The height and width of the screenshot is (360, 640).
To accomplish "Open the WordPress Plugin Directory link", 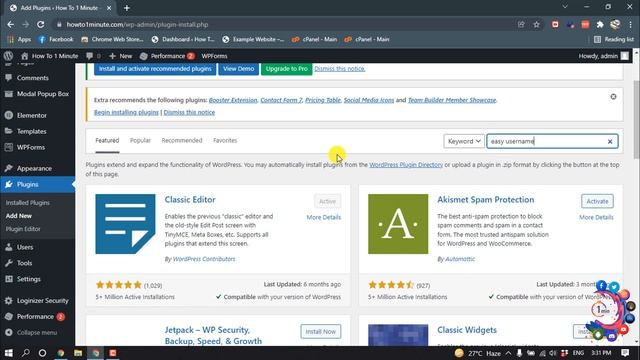I will click(406, 165).
